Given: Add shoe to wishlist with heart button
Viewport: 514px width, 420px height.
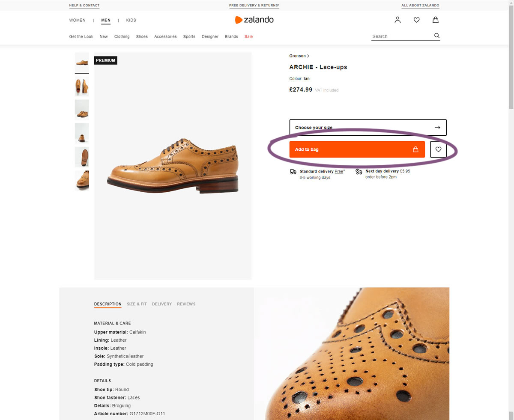Looking at the screenshot, I should [x=438, y=149].
